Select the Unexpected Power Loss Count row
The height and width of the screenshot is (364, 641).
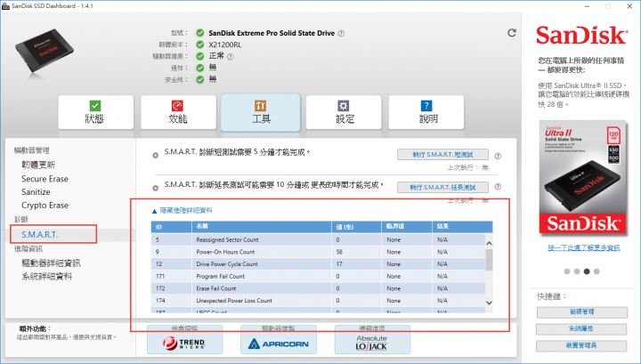(x=318, y=301)
